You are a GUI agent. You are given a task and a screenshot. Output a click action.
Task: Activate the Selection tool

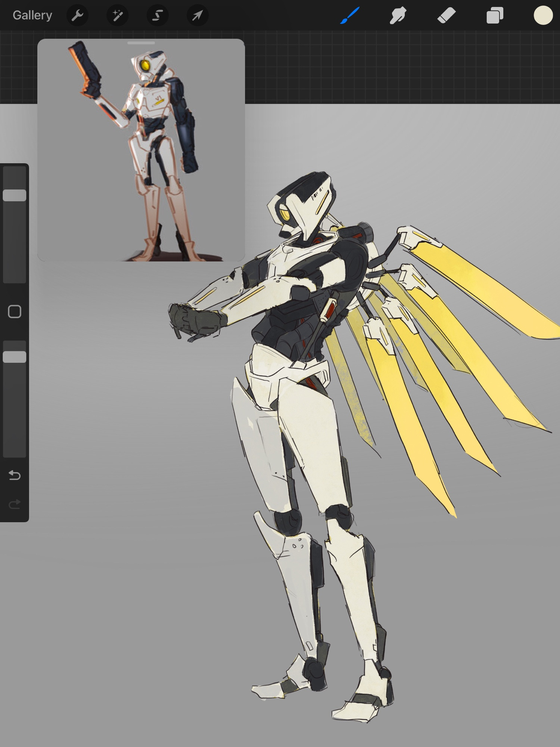[158, 15]
